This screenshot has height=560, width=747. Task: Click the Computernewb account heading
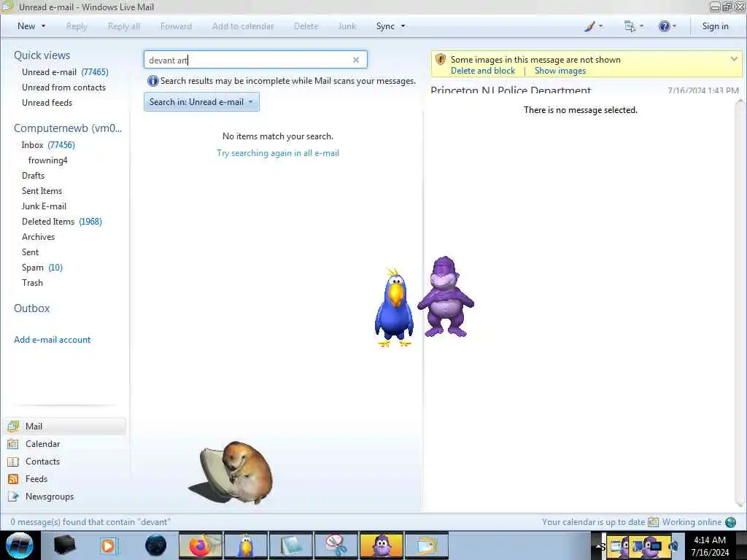coord(68,128)
